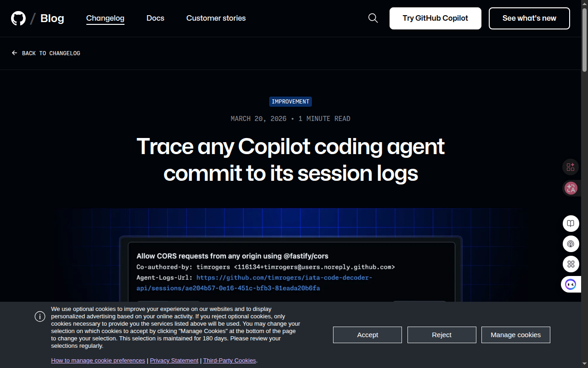Screen dimensions: 588x368
Task: Open the Third-Party Cookies link
Action: [230, 361]
